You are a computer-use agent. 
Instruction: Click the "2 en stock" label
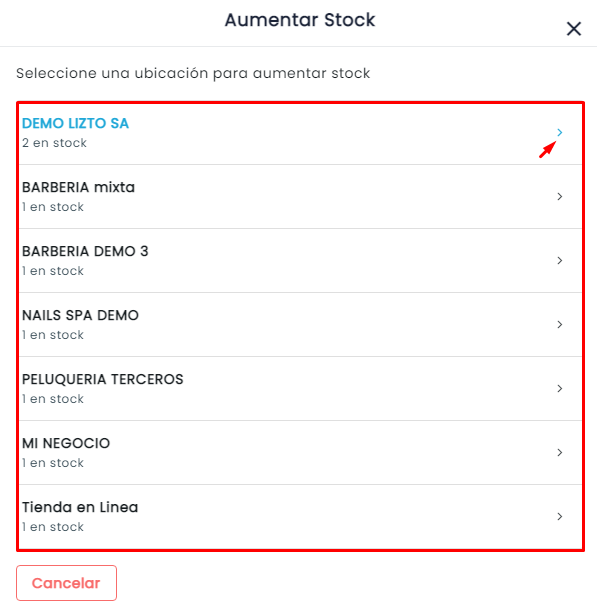(x=54, y=143)
